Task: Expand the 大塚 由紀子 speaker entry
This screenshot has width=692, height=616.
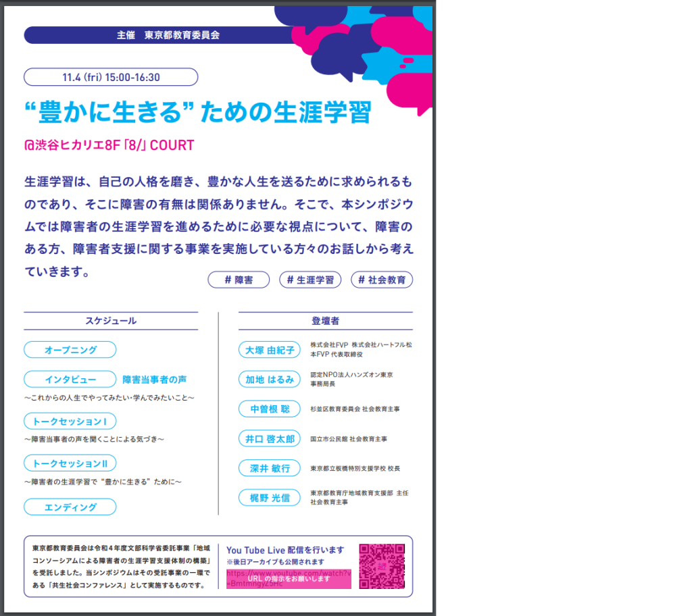Action: click(x=269, y=350)
